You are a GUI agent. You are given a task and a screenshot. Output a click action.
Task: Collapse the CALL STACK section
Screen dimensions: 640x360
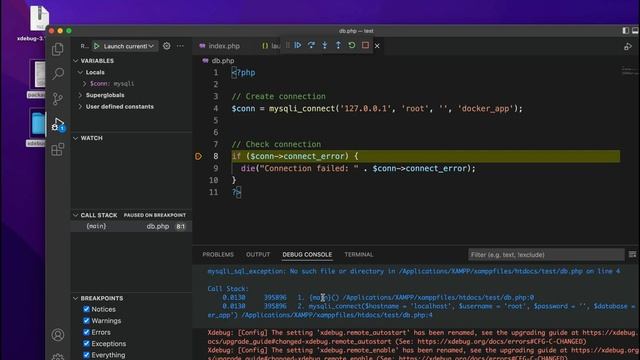99,215
